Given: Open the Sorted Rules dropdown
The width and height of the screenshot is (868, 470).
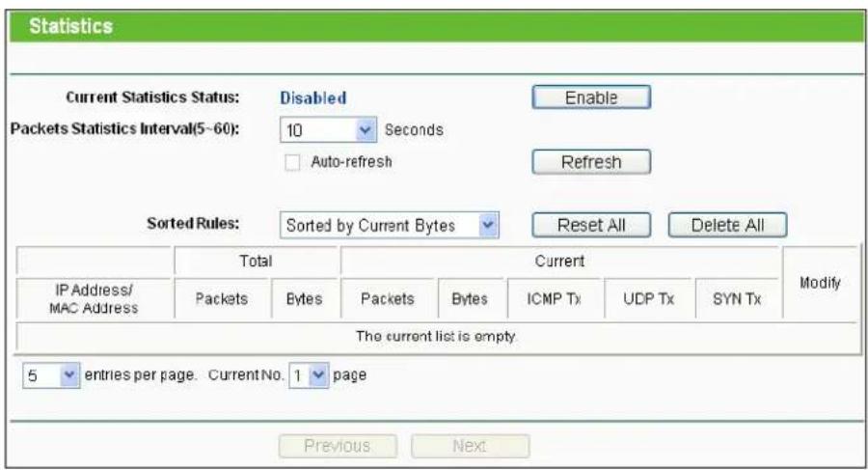Looking at the screenshot, I should 390,225.
